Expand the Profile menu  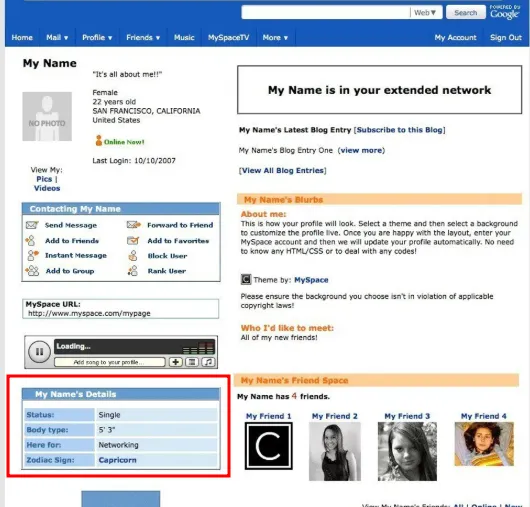pyautogui.click(x=97, y=38)
